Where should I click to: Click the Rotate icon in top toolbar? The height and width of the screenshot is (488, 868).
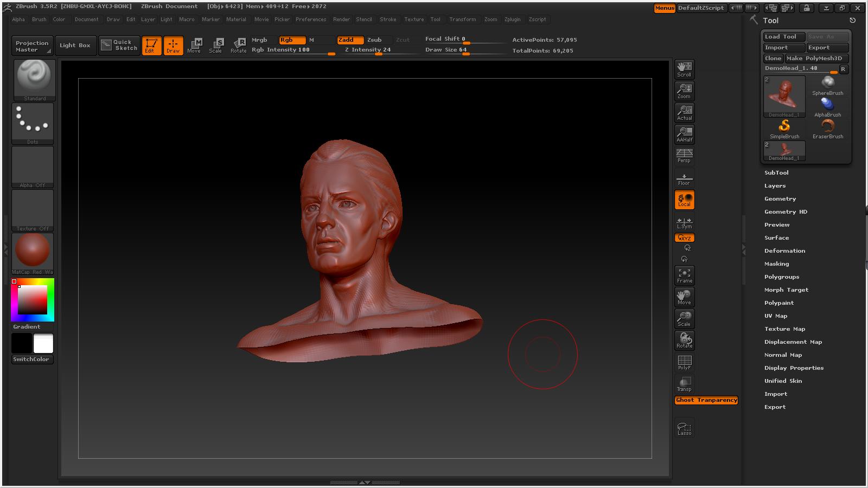[x=239, y=45]
